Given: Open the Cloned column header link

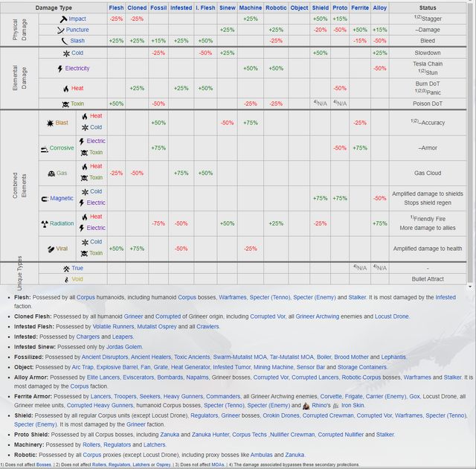Looking at the screenshot, I should [x=137, y=8].
